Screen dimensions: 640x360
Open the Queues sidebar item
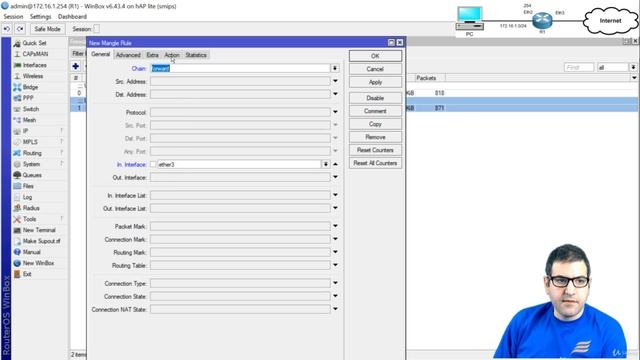(x=32, y=175)
